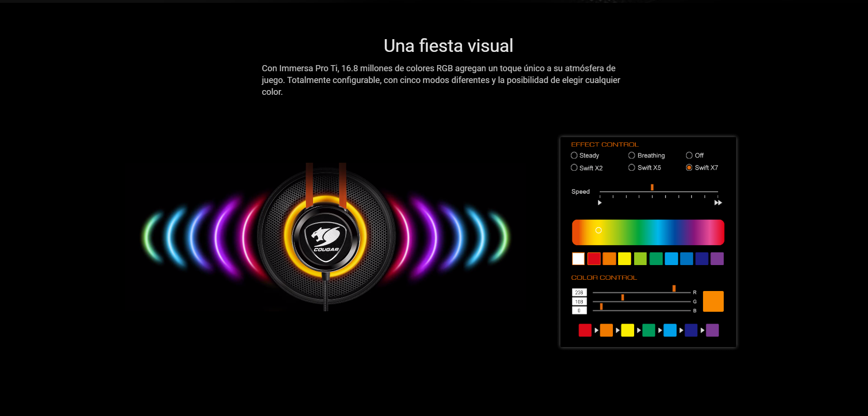Viewport: 868px width, 416px height.
Task: Click the G label beside the green slider
Action: [694, 301]
